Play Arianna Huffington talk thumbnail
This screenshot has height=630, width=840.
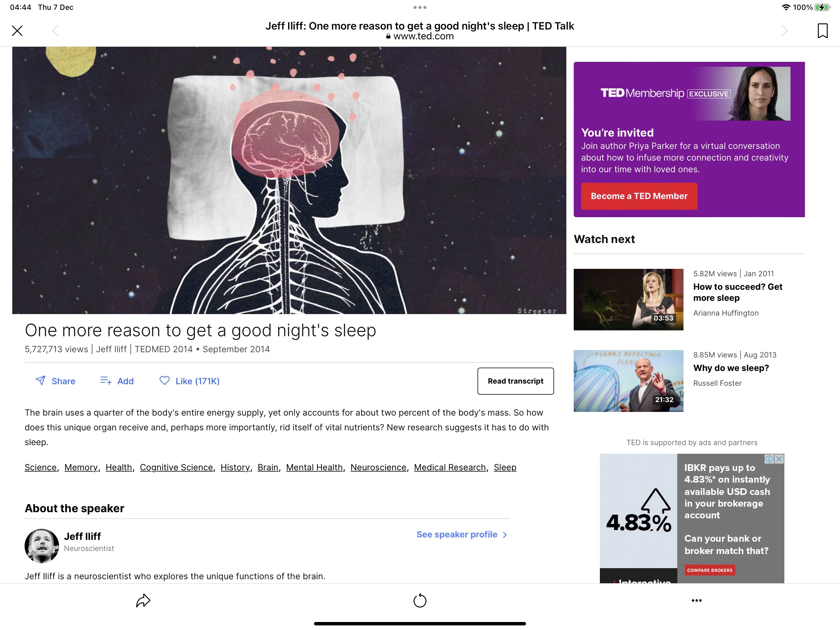tap(628, 299)
